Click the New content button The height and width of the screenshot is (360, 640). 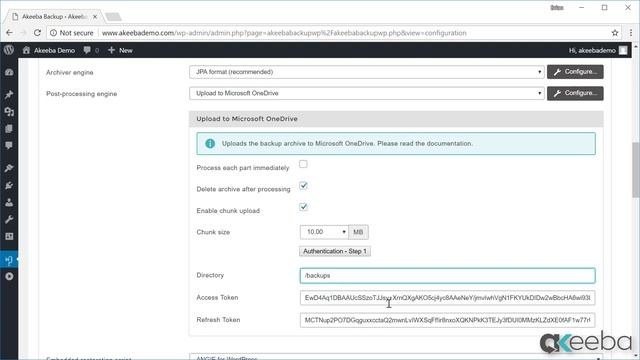click(x=120, y=50)
